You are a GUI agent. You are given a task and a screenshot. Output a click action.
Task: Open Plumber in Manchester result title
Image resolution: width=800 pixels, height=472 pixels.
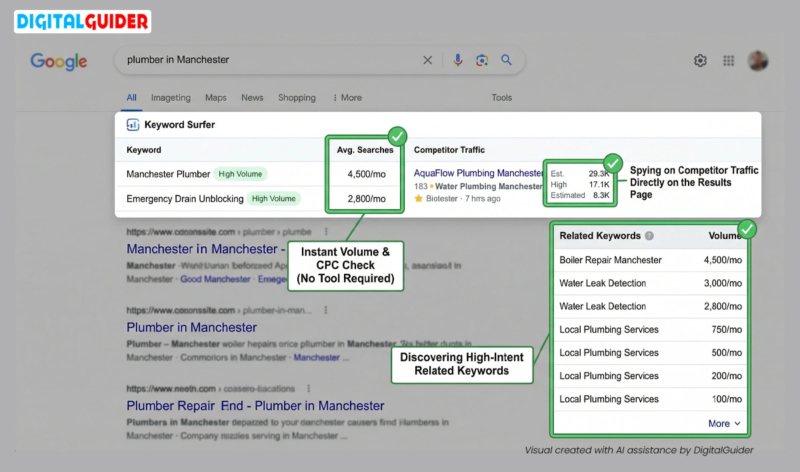pos(191,328)
